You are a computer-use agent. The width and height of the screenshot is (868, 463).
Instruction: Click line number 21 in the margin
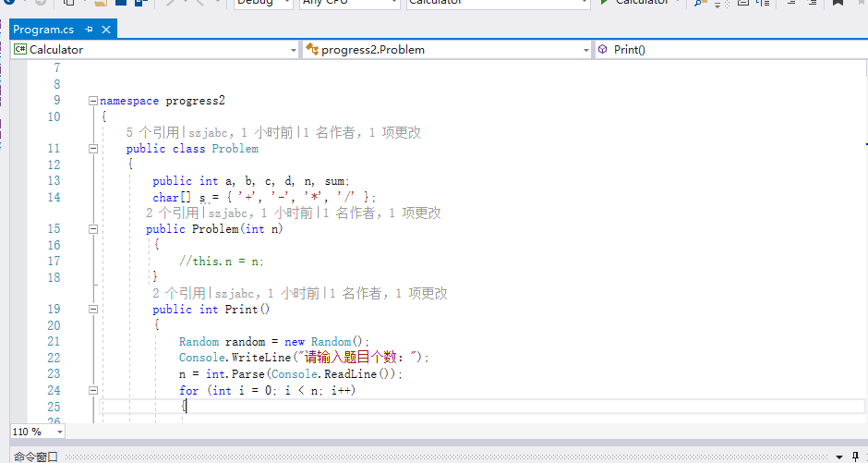(54, 341)
